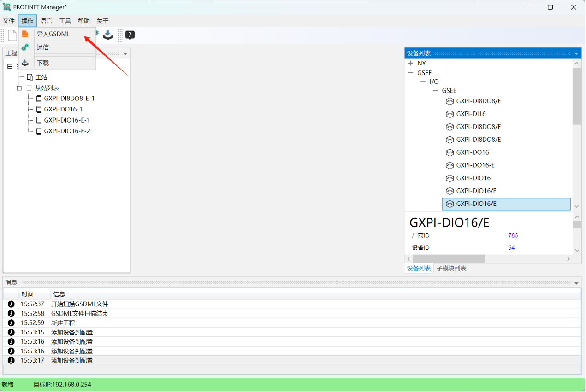
Task: Click cube icon next to GXPI-DIO16
Action: (450, 178)
